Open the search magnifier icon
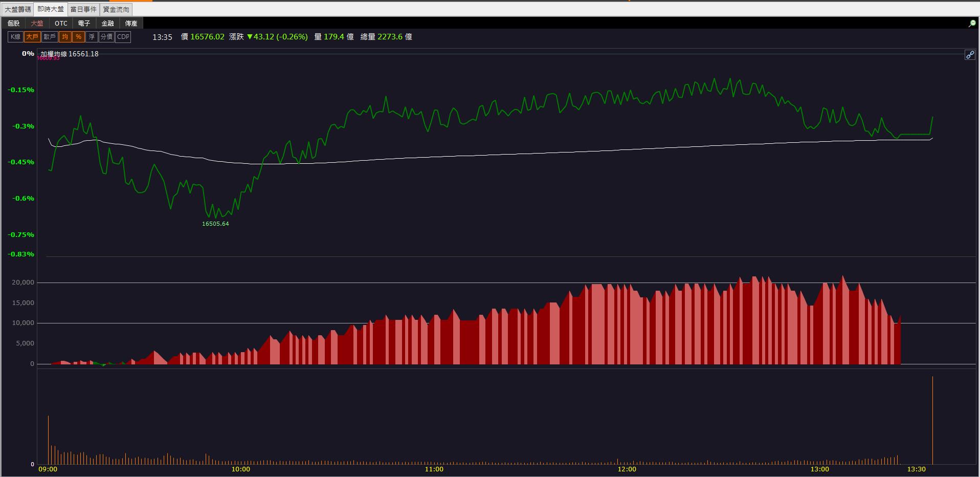Image resolution: width=980 pixels, height=477 pixels. click(972, 24)
